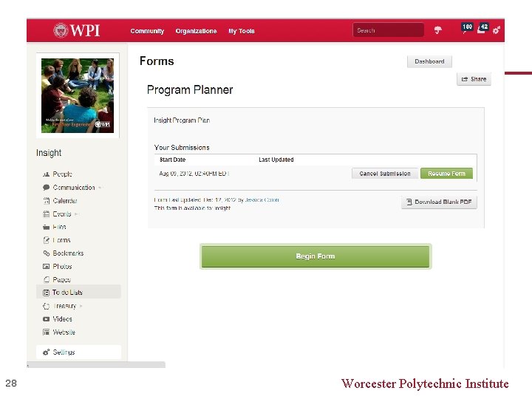Screen dimensions: 532x399
Task: Open the Community menu
Action: click(x=147, y=31)
